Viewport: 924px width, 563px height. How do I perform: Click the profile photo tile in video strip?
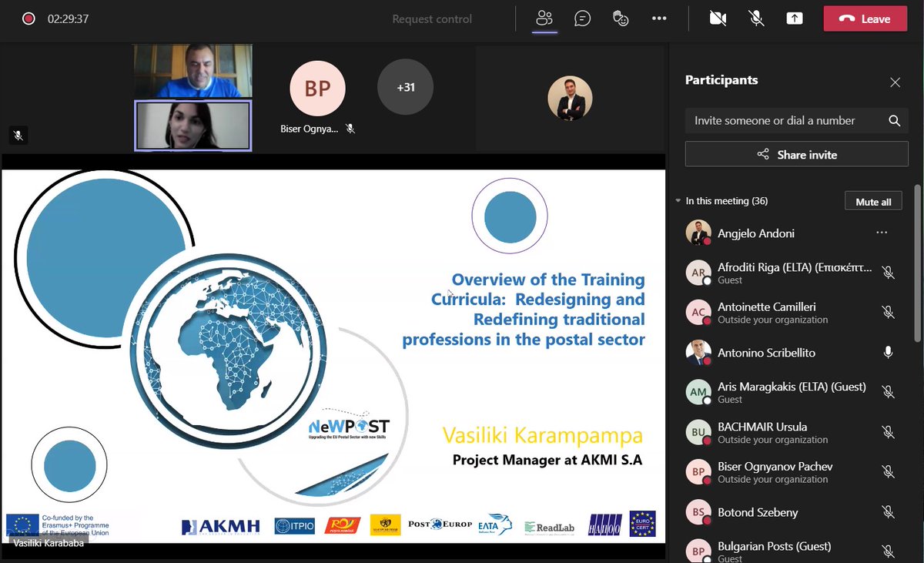pos(570,99)
